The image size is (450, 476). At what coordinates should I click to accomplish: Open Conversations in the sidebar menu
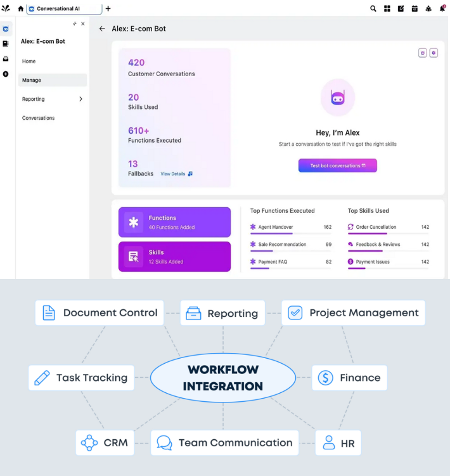pos(39,118)
